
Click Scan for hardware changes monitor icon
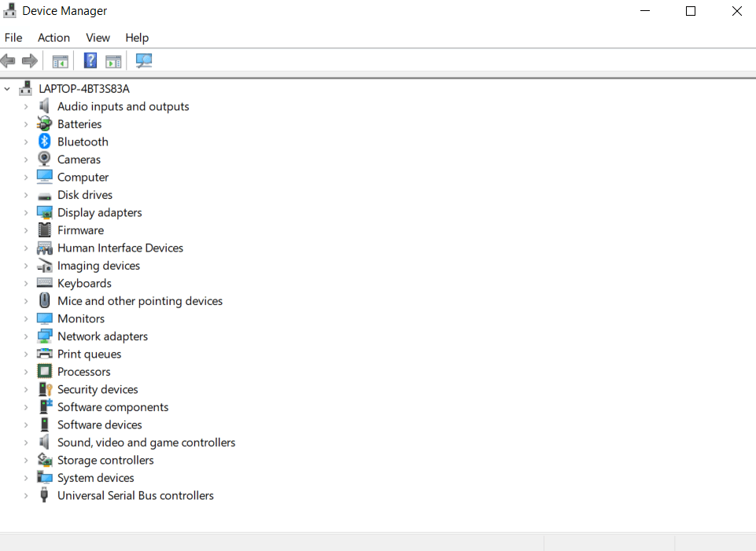[x=144, y=61]
